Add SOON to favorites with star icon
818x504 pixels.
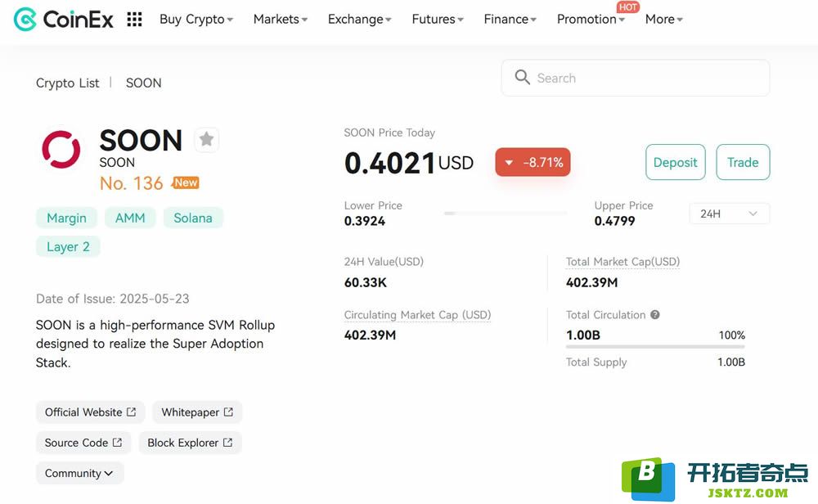coord(207,139)
